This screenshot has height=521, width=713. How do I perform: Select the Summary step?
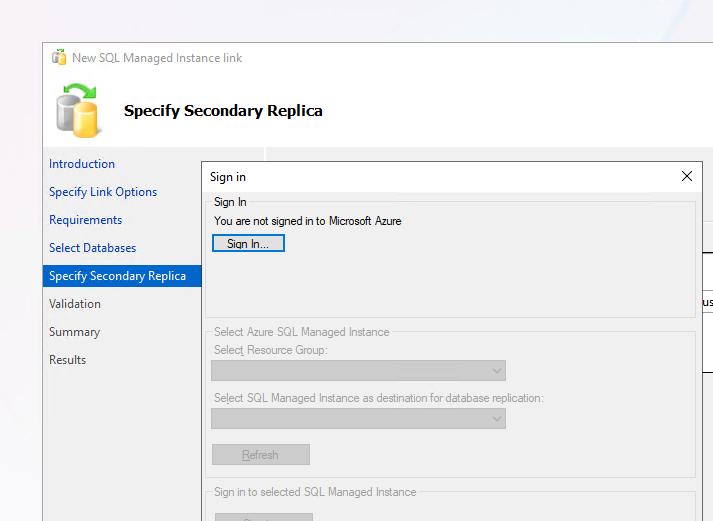pos(74,332)
